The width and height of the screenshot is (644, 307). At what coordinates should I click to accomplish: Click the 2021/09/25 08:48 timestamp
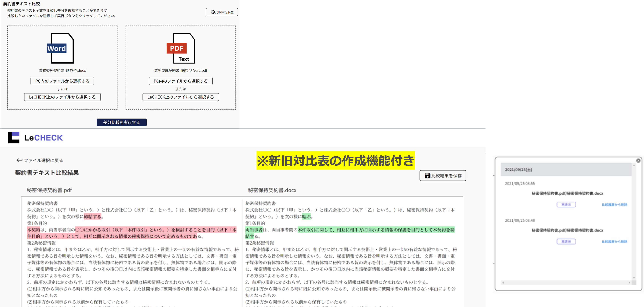[520, 220]
